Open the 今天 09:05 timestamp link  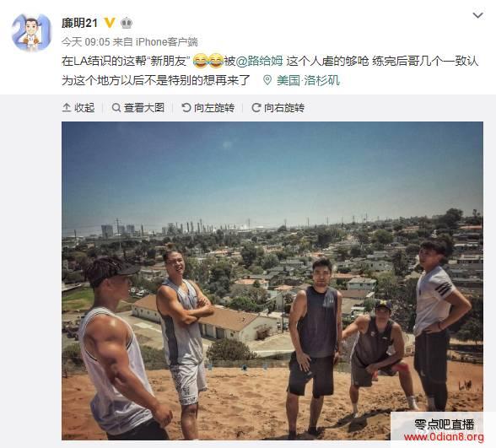85,42
